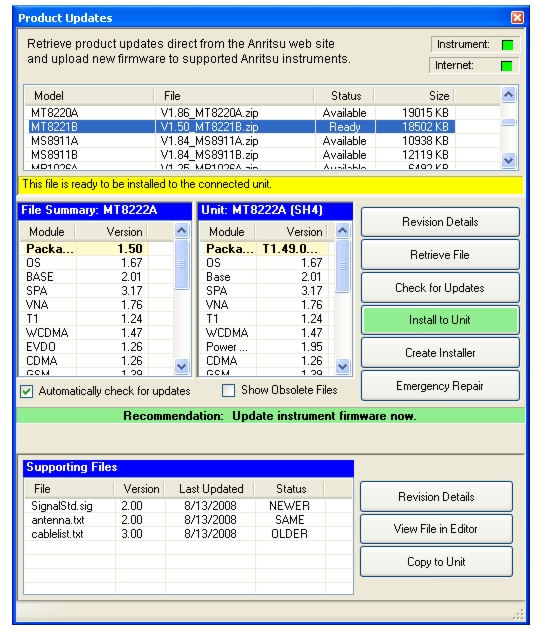Select Power module row in Unit list
This screenshot has width=547, height=632.
click(266, 347)
